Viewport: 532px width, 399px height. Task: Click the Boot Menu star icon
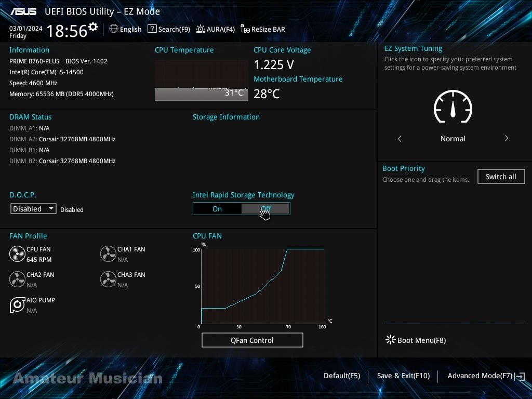click(x=391, y=340)
